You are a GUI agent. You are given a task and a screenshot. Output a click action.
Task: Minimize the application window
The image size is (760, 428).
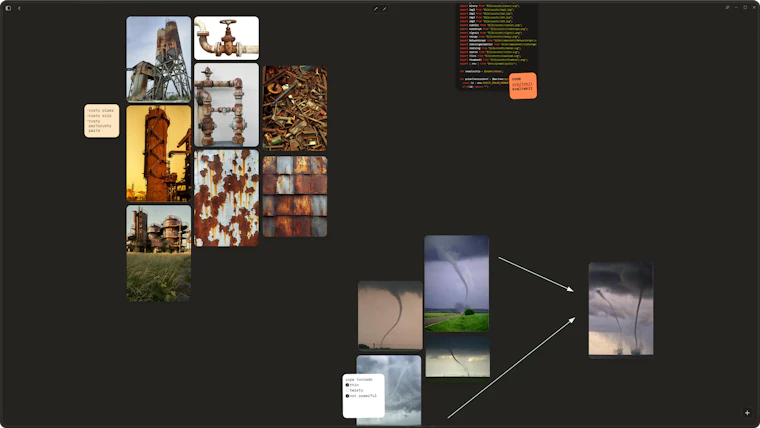point(736,7)
